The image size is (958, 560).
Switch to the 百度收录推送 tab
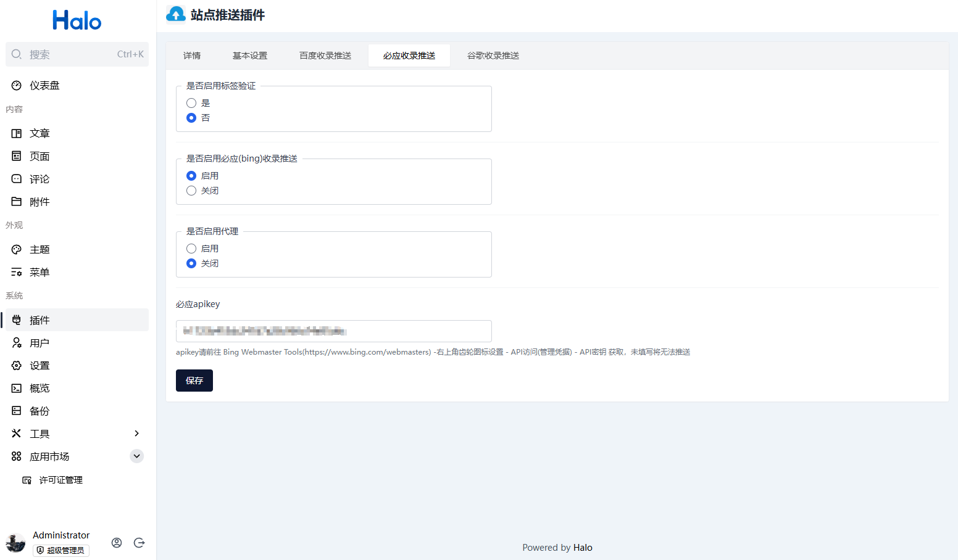pyautogui.click(x=325, y=56)
